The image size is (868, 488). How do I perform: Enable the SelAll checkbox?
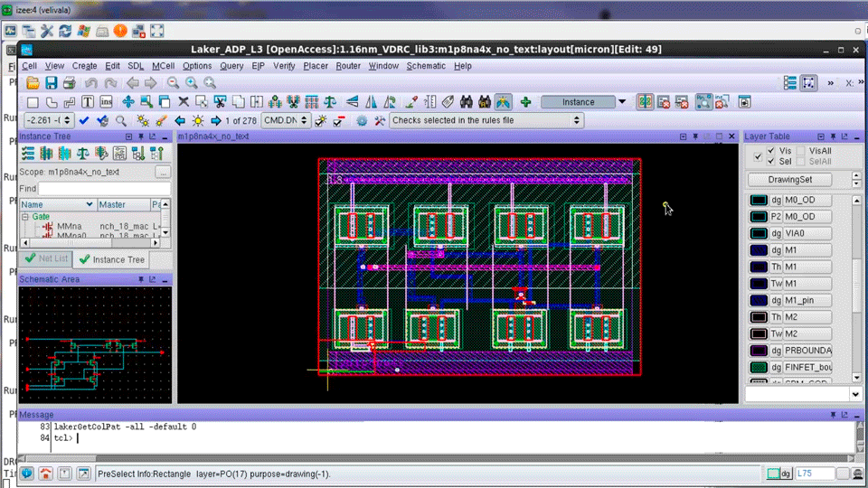[x=800, y=161]
